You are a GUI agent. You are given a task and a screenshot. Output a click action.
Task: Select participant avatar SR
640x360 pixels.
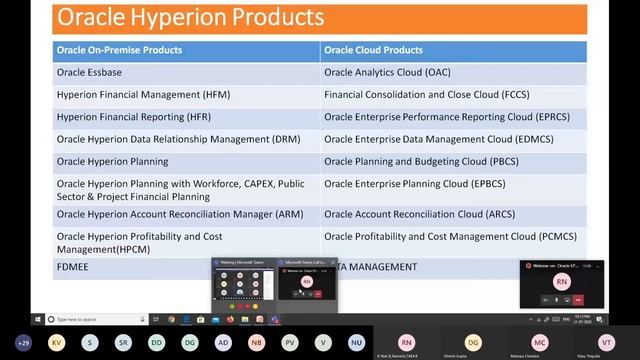click(123, 343)
